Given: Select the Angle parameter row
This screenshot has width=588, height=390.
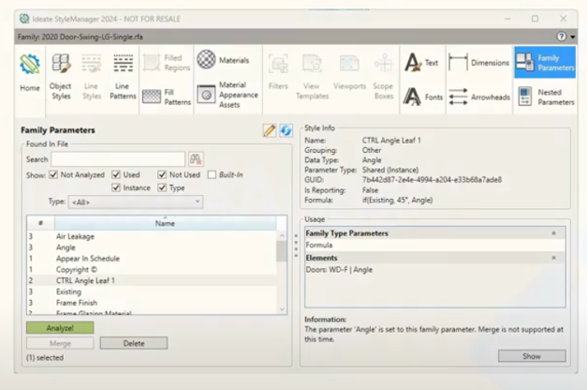Looking at the screenshot, I should click(x=152, y=247).
